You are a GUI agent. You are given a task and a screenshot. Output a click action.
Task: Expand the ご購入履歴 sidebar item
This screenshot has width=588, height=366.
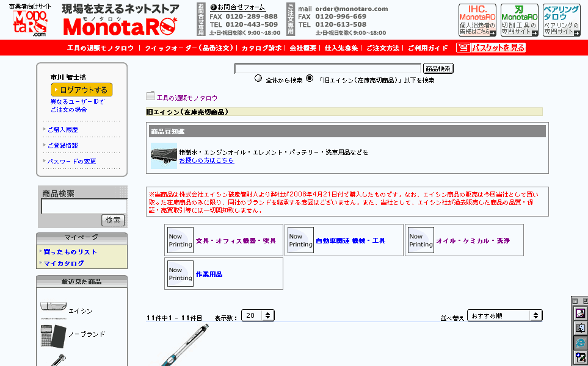click(x=62, y=130)
